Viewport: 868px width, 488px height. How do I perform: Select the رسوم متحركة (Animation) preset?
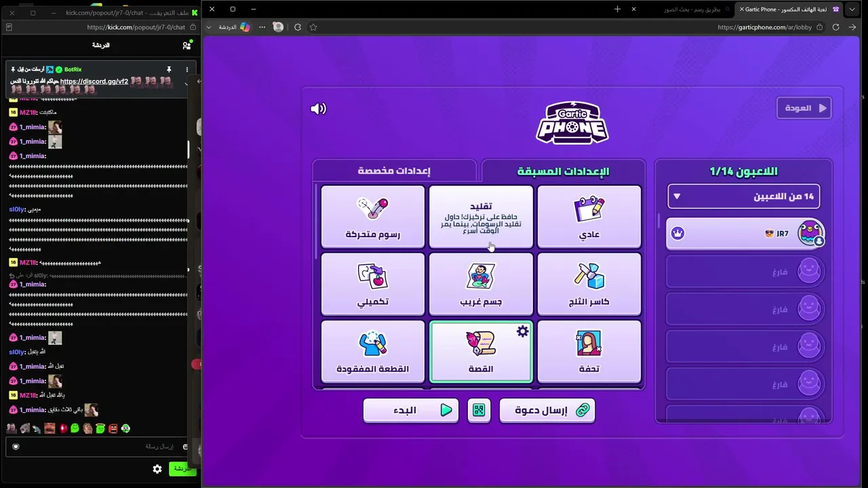coord(373,217)
